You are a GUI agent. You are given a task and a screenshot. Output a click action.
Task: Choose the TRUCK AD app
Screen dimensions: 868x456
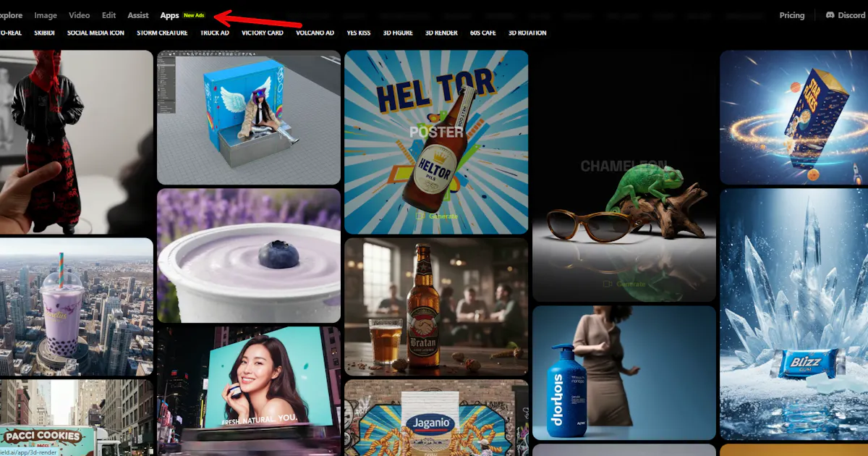click(x=215, y=33)
